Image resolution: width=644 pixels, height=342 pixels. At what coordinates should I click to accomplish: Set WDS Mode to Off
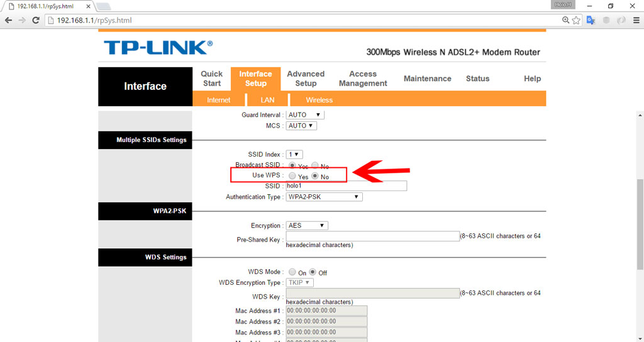click(313, 272)
